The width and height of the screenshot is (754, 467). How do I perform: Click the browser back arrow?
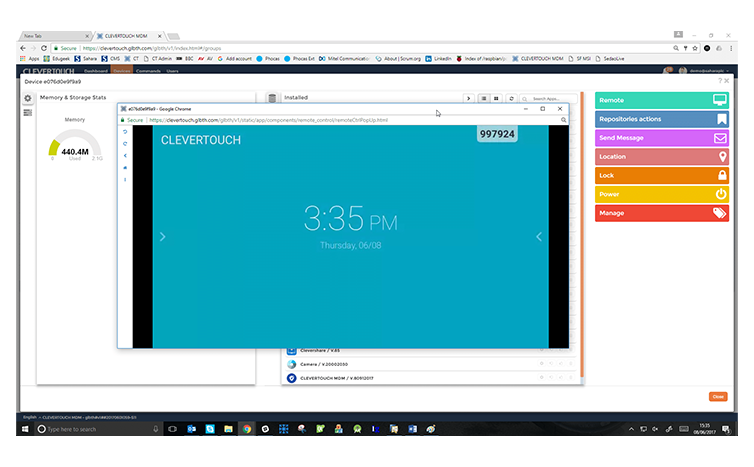coord(23,48)
